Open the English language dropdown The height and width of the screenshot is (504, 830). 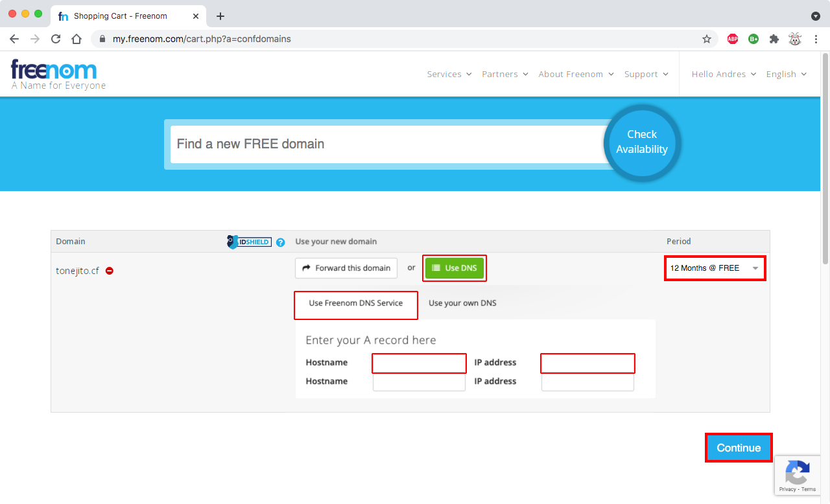(786, 74)
